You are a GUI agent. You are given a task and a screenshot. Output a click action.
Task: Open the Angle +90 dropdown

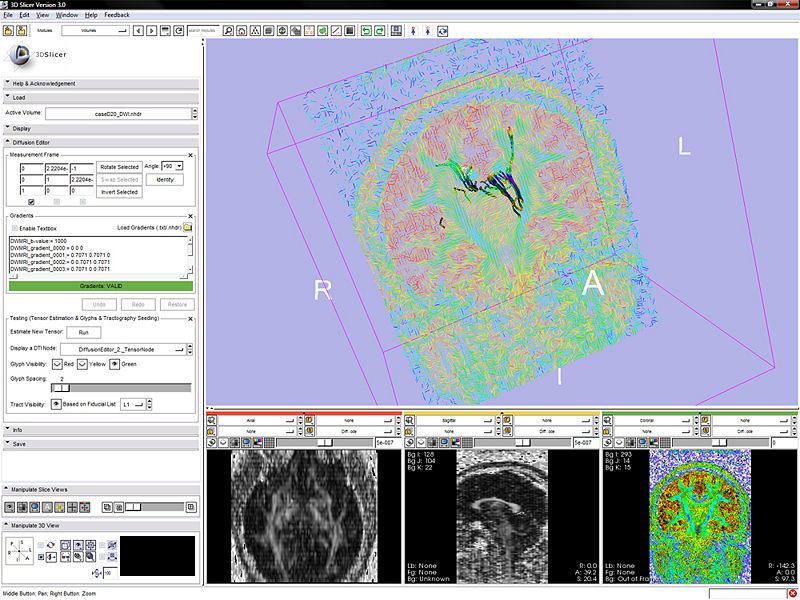coord(171,165)
